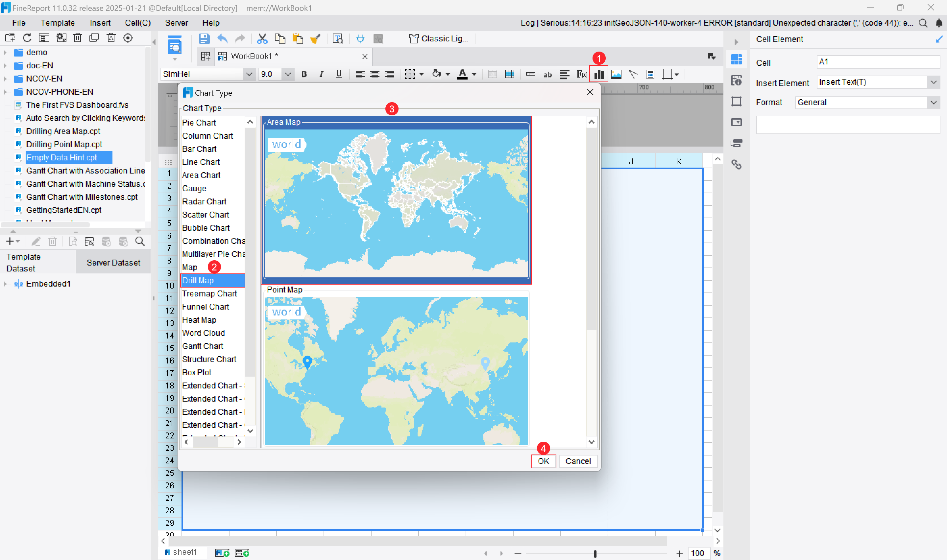
Task: Expand the doc-EN folder
Action: (x=5, y=66)
